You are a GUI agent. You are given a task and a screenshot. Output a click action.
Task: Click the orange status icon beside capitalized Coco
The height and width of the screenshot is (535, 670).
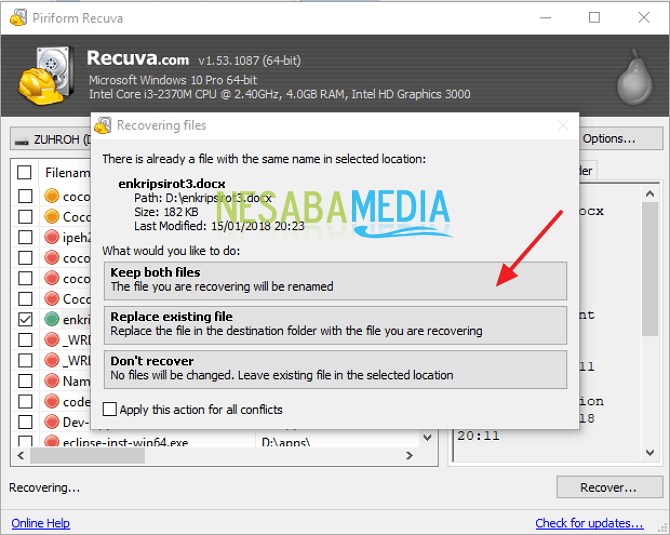point(52,216)
